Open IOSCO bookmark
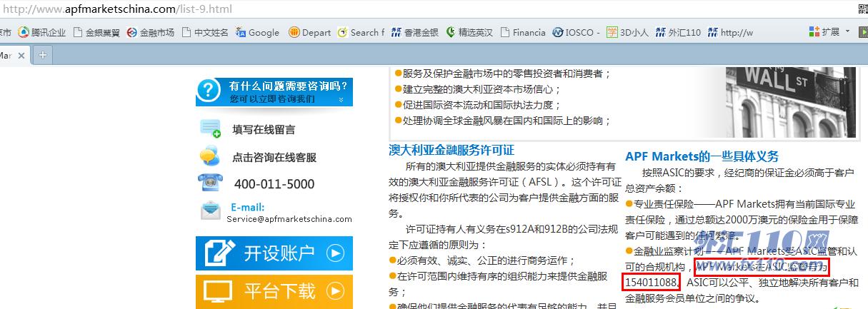This screenshot has height=309, width=868. (x=577, y=32)
